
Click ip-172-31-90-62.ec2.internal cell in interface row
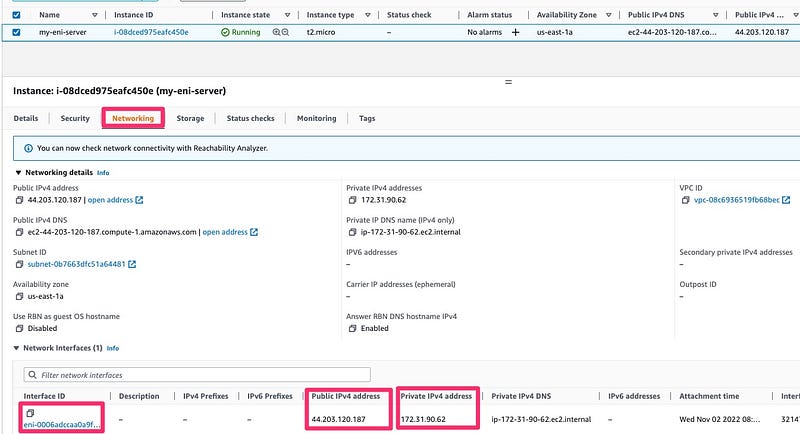(x=541, y=419)
